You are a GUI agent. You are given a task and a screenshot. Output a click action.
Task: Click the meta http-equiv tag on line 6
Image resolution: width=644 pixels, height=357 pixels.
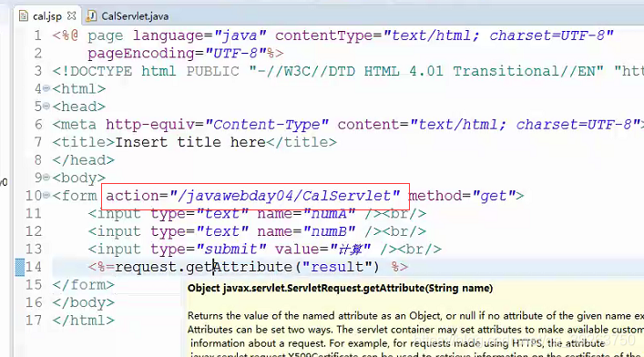point(347,125)
